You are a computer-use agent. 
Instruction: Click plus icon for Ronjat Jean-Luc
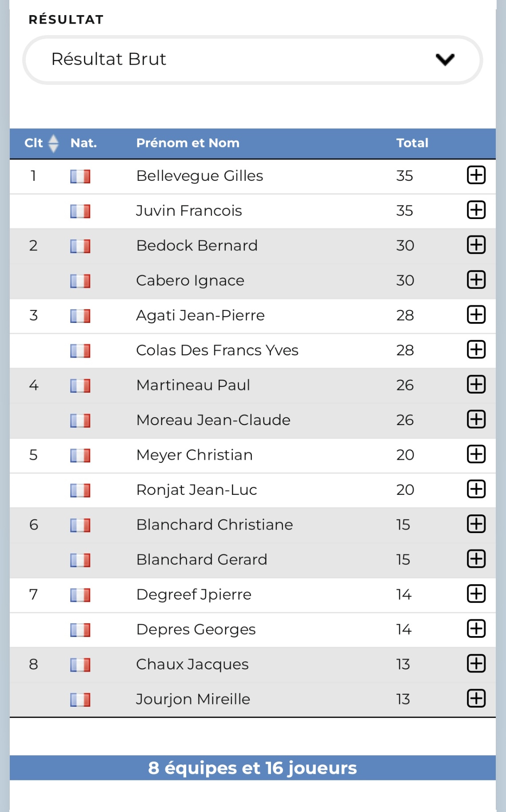point(476,490)
